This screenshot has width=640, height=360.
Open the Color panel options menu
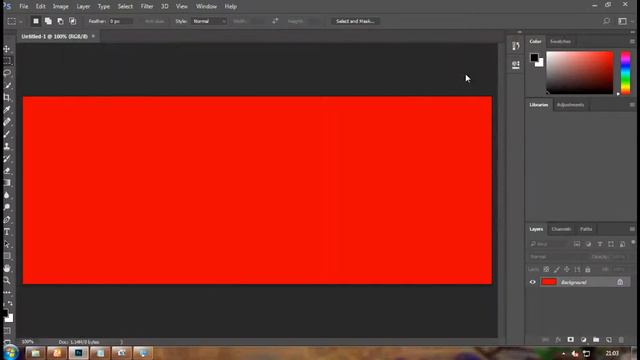pyautogui.click(x=632, y=42)
